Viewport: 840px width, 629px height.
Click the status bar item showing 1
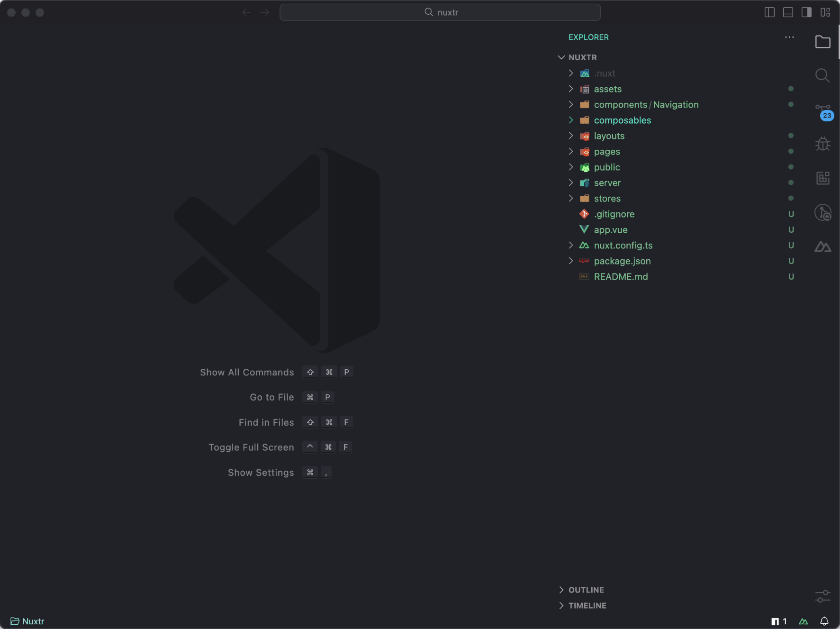coord(779,621)
